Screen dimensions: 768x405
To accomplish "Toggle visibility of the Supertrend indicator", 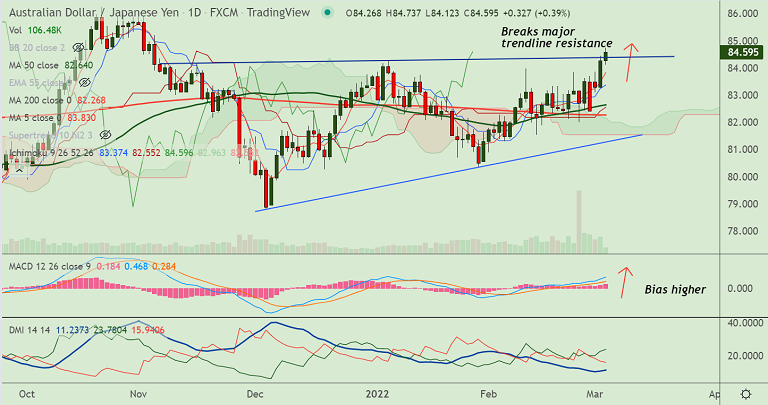I will (x=105, y=135).
